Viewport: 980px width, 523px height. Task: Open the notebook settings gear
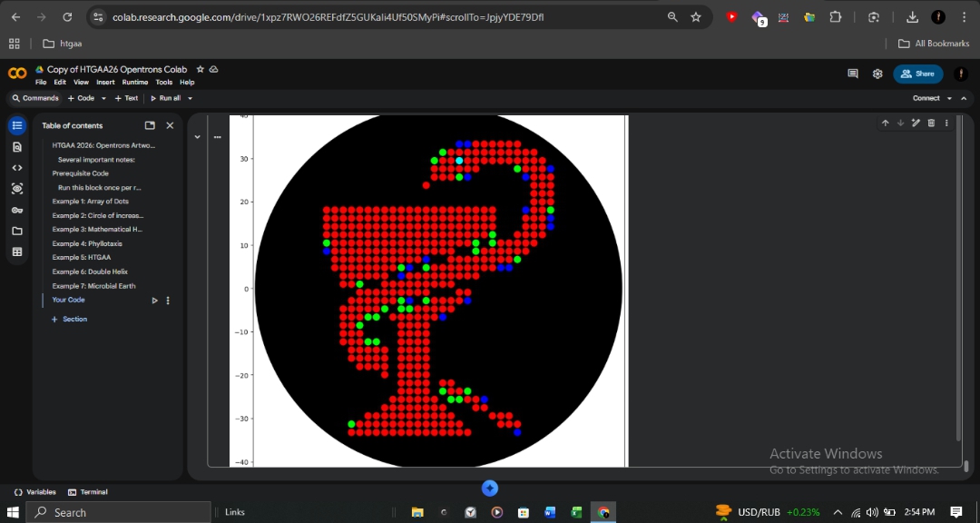[876, 74]
